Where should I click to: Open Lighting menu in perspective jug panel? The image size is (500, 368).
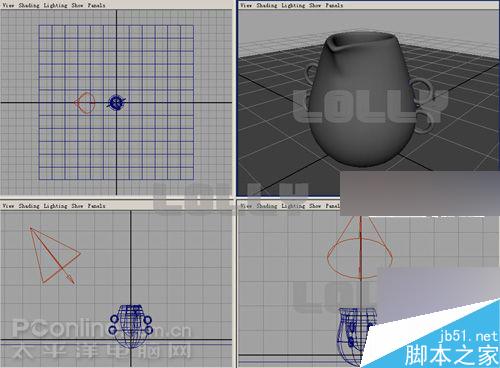(x=293, y=5)
